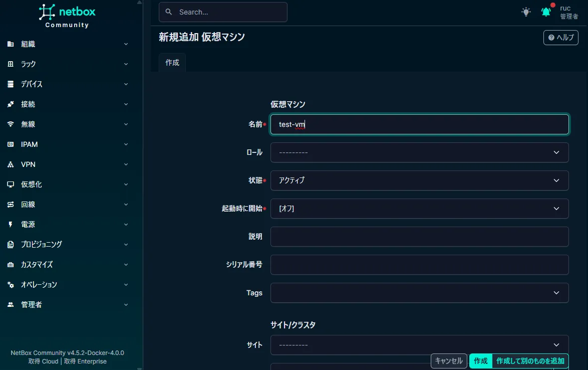The image size is (588, 370).
Task: Click the sidebar scrollbar up arrow
Action: [x=140, y=2]
